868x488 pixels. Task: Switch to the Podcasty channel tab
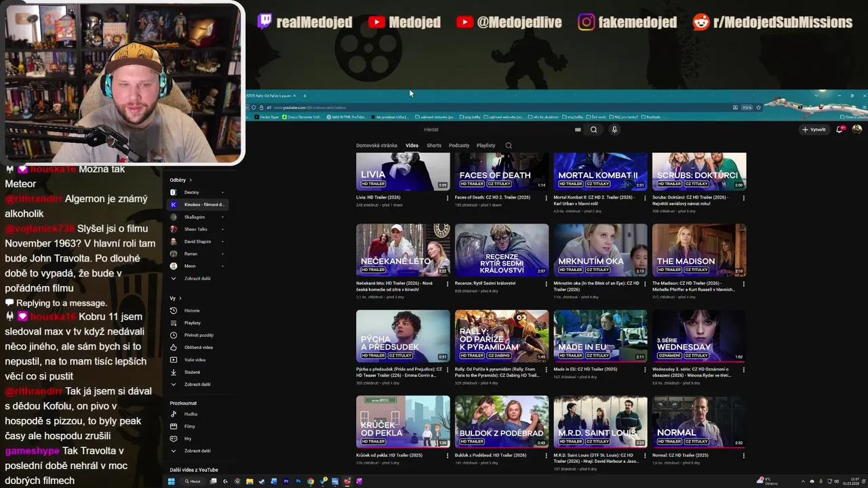click(x=459, y=146)
